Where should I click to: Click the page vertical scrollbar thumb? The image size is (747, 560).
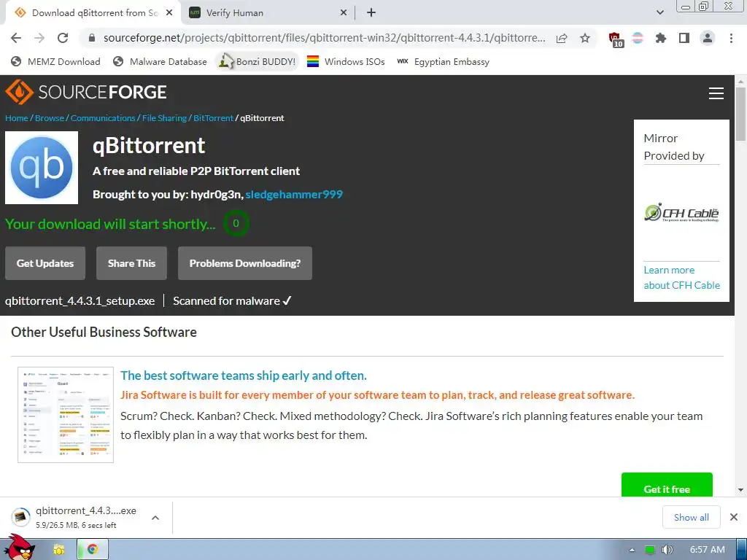click(740, 114)
